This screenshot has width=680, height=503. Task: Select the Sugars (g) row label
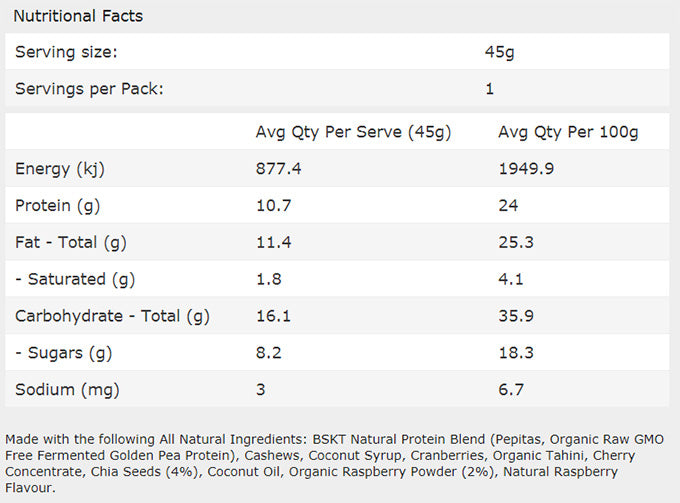[63, 352]
